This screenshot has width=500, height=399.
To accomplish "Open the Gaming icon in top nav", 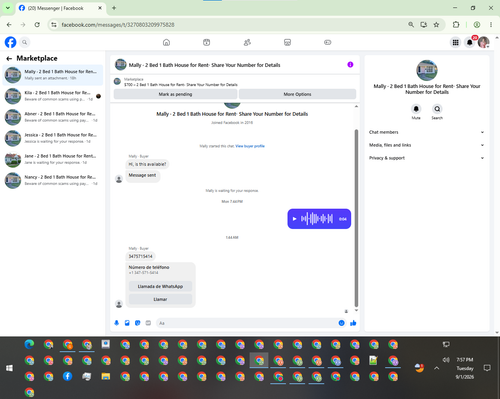I will pos(328,42).
